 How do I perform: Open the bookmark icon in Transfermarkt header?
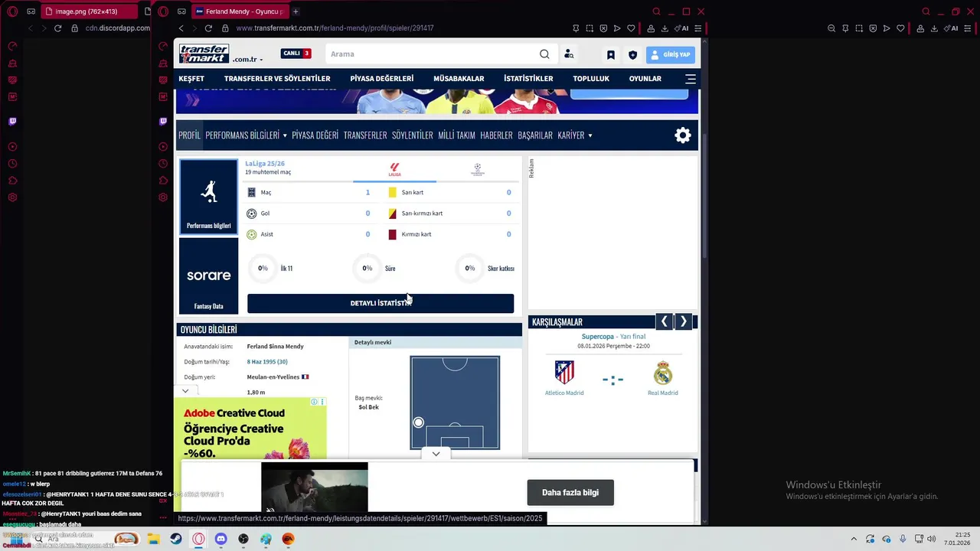click(611, 55)
